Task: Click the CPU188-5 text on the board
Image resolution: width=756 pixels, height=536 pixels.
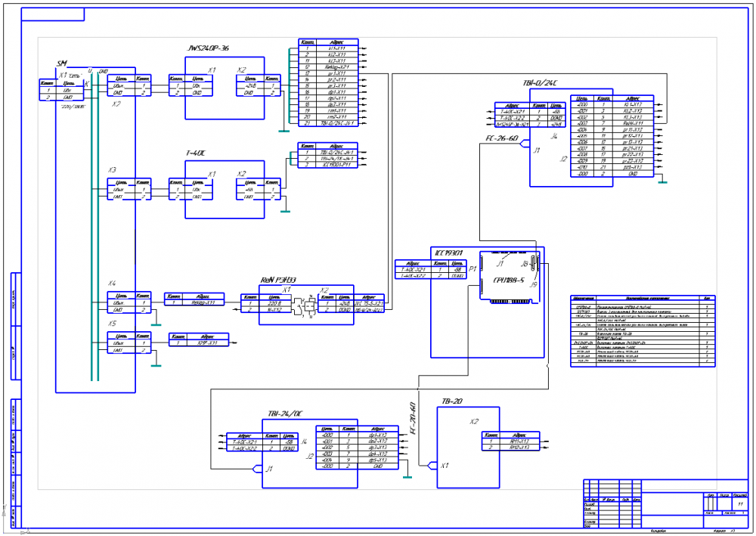Action: coord(506,280)
